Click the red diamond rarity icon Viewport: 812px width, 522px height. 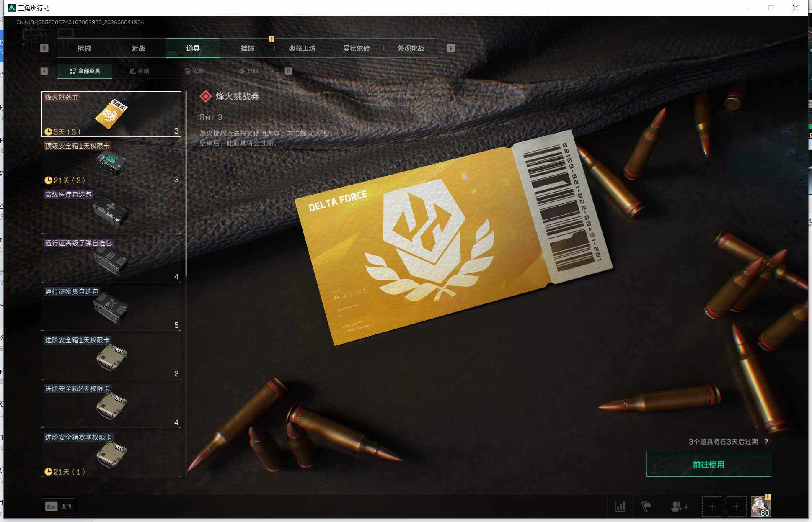tap(205, 96)
